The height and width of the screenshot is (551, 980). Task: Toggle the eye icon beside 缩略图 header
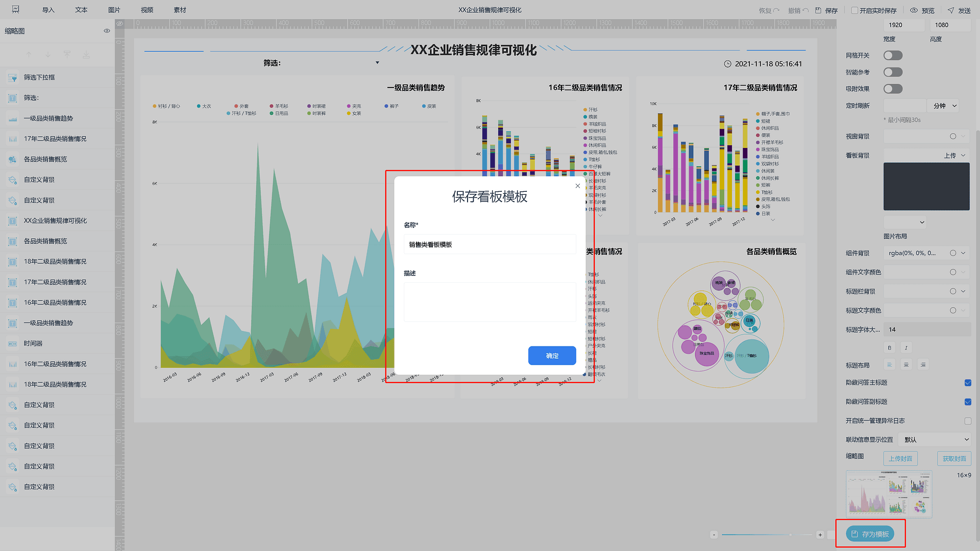point(107,31)
